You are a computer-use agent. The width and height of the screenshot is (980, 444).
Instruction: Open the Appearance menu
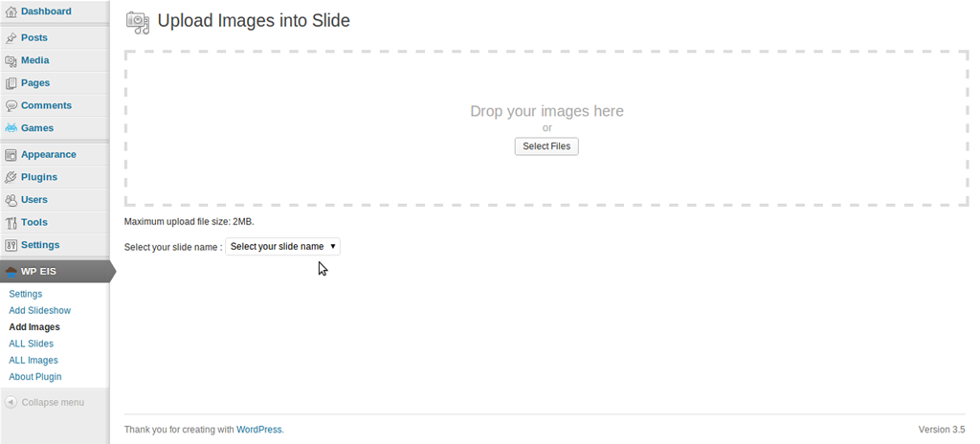tap(48, 154)
